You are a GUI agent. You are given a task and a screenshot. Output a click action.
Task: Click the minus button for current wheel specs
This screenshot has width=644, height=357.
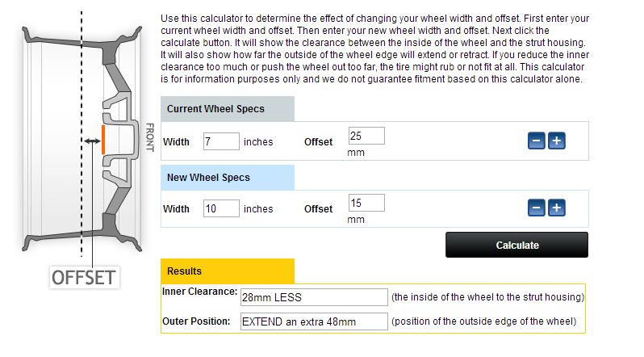click(537, 141)
